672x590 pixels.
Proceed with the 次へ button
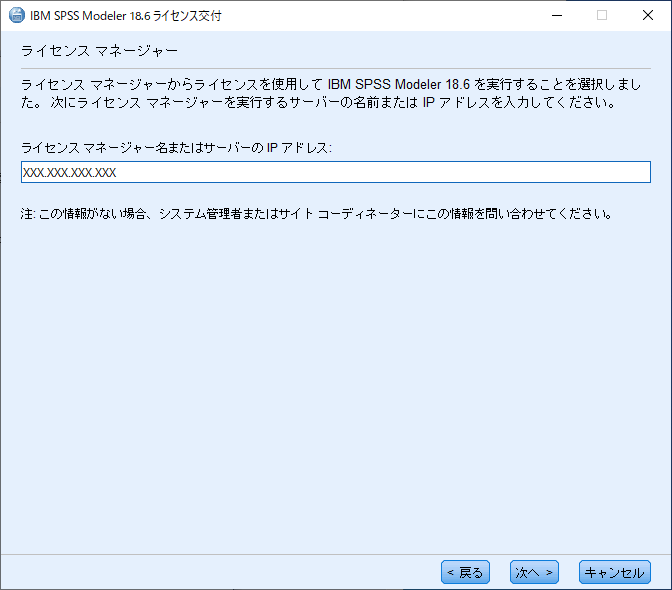tap(534, 572)
